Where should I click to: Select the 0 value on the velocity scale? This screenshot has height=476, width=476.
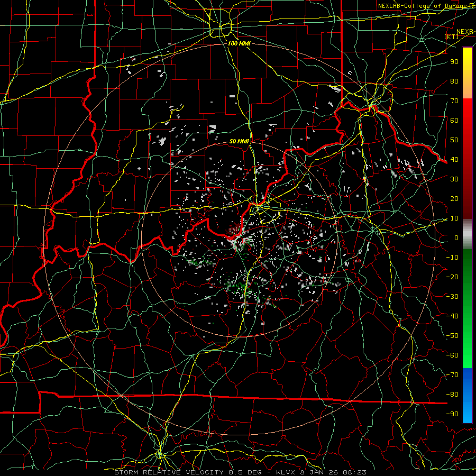click(456, 237)
